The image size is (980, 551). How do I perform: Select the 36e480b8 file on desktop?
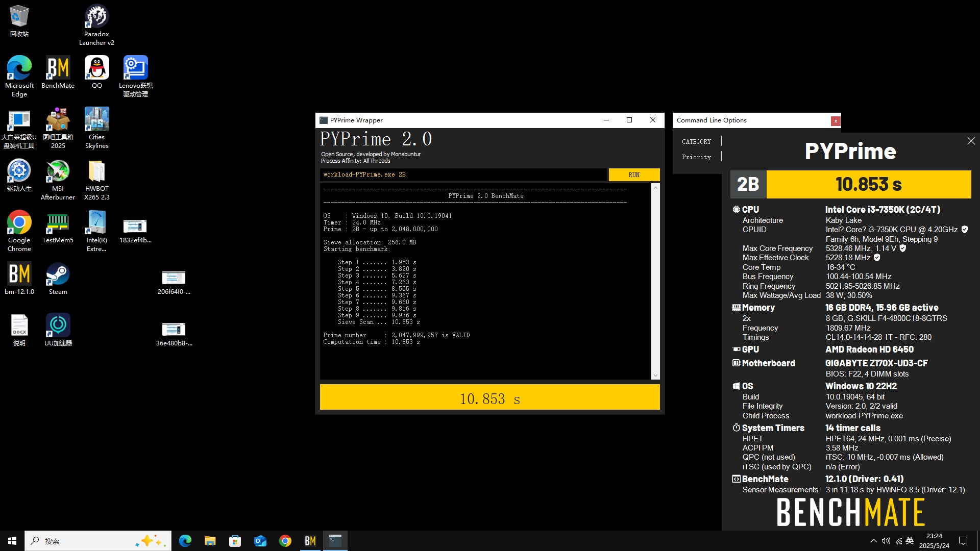coord(174,334)
